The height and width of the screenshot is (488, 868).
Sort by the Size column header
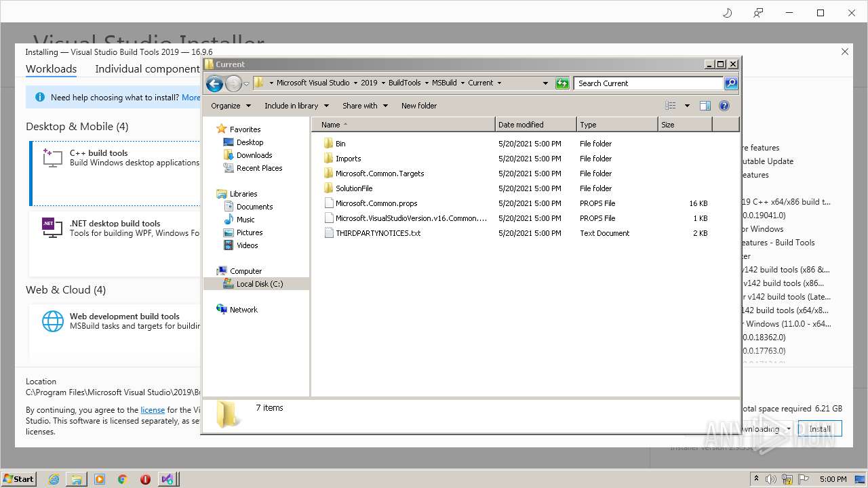(685, 125)
